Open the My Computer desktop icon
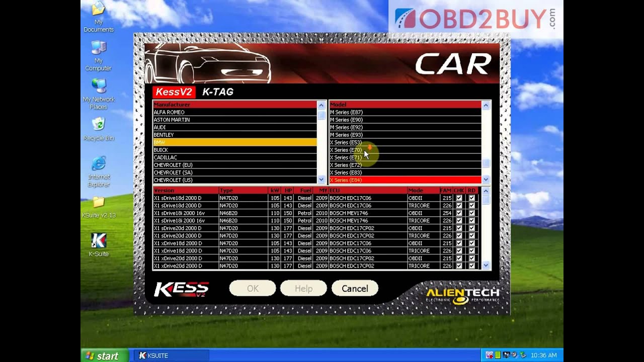The height and width of the screenshot is (362, 644). pyautogui.click(x=99, y=55)
